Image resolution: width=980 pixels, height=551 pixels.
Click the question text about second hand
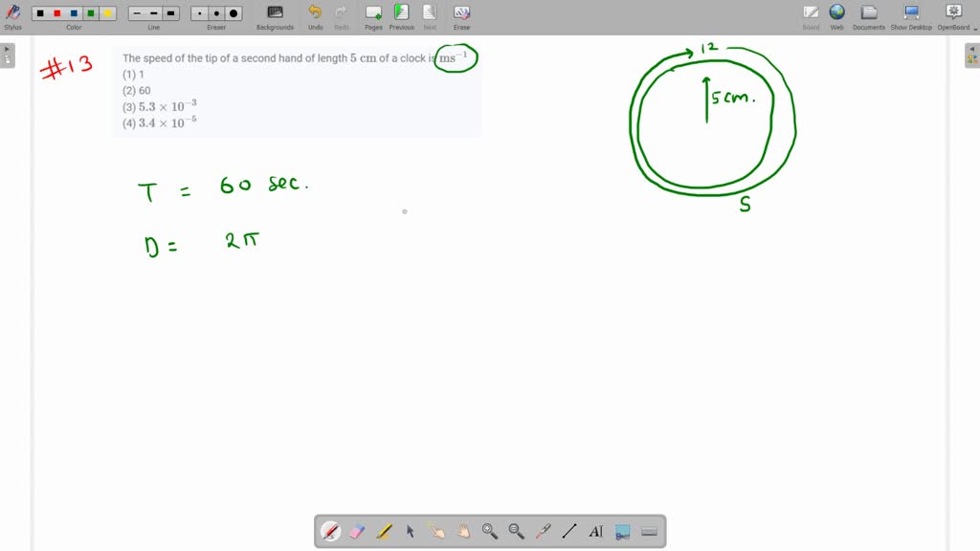tap(295, 58)
